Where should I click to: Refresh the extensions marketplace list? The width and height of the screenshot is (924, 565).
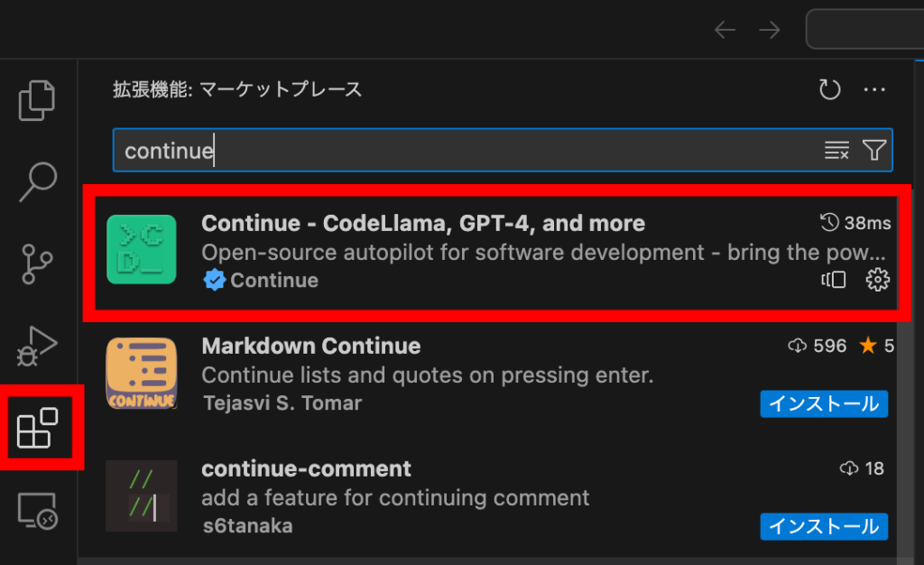(829, 89)
